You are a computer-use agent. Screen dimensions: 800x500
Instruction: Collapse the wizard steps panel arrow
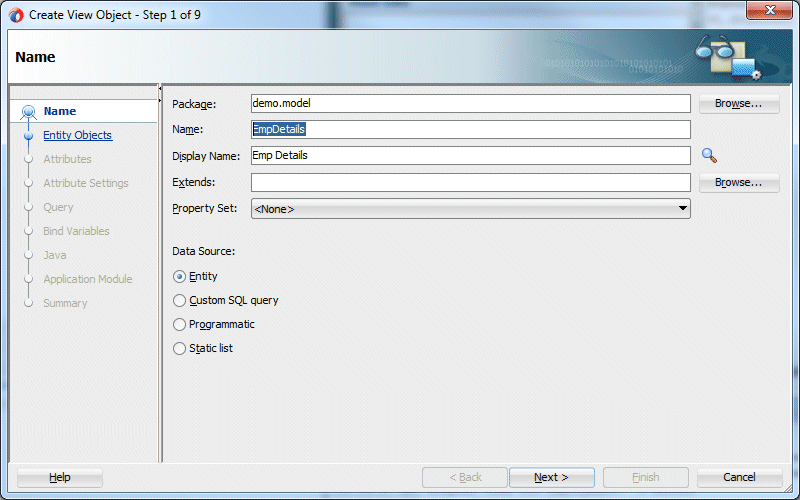160,88
